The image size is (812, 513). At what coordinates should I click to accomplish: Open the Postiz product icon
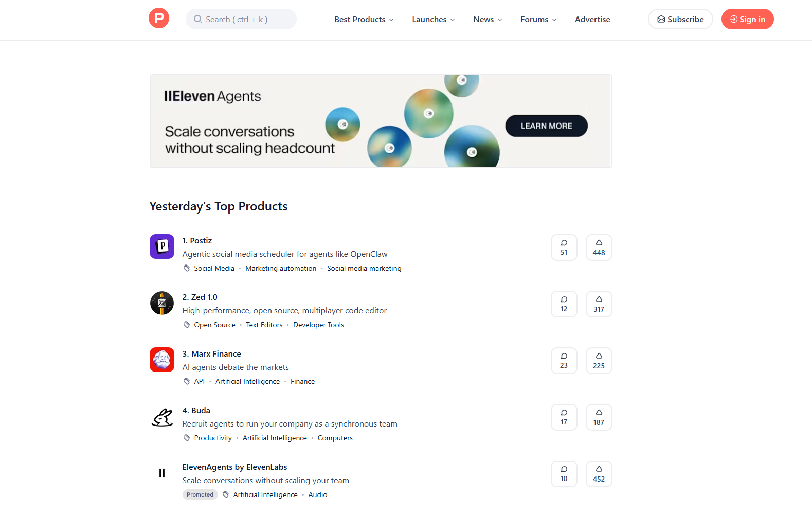(x=162, y=246)
